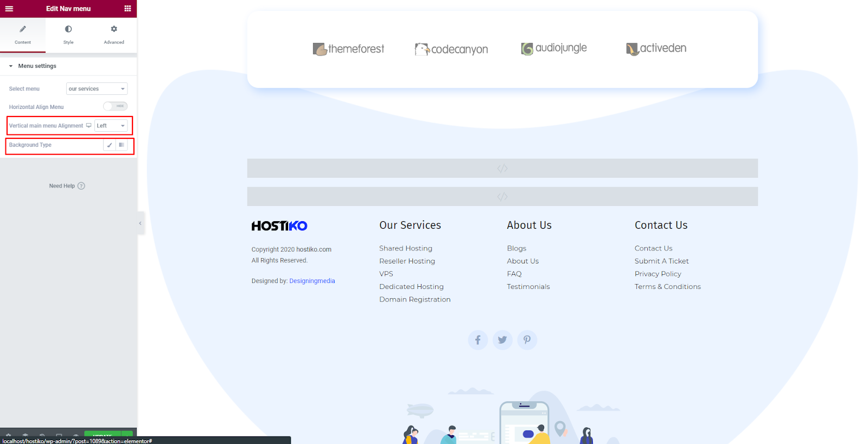Open the VPS link

click(x=386, y=274)
